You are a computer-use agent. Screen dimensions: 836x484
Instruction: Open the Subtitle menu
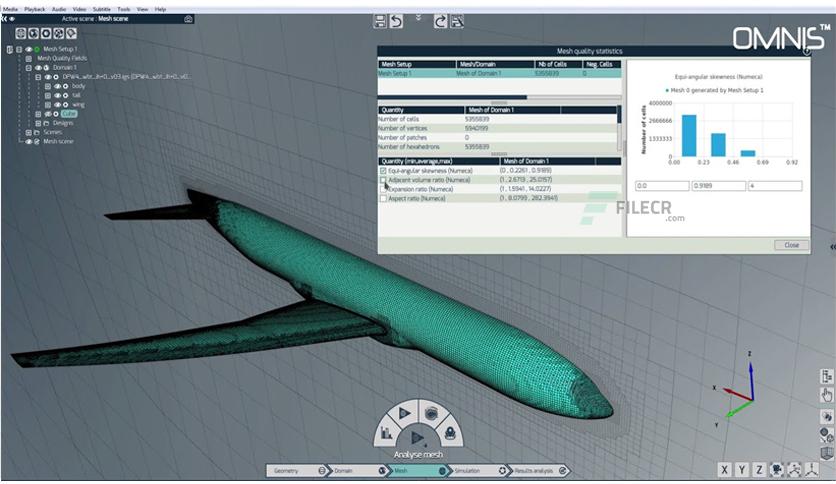101,9
